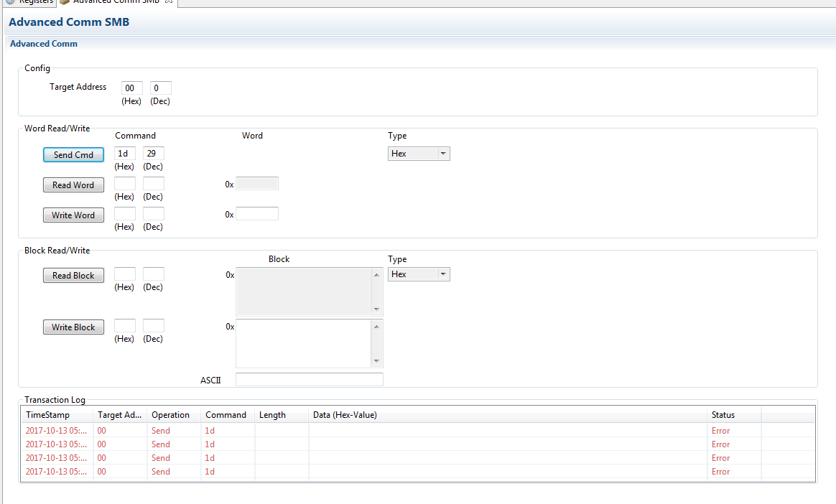Click the Read Word button
836x504 pixels.
73,185
